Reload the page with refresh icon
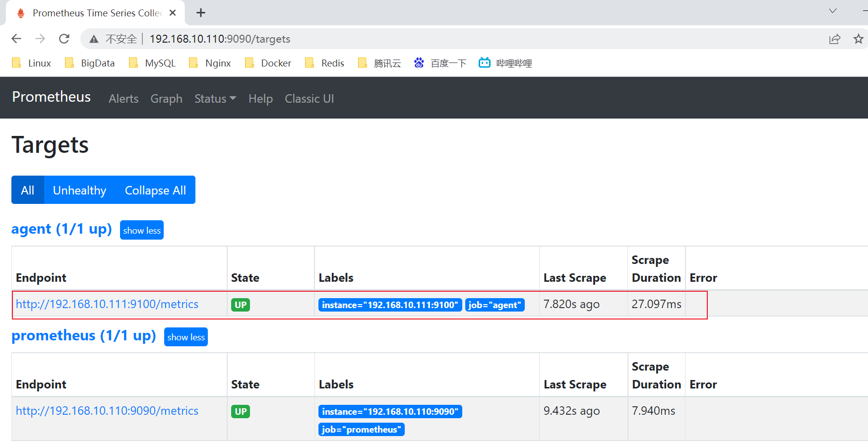Image resolution: width=868 pixels, height=445 pixels. (x=64, y=39)
